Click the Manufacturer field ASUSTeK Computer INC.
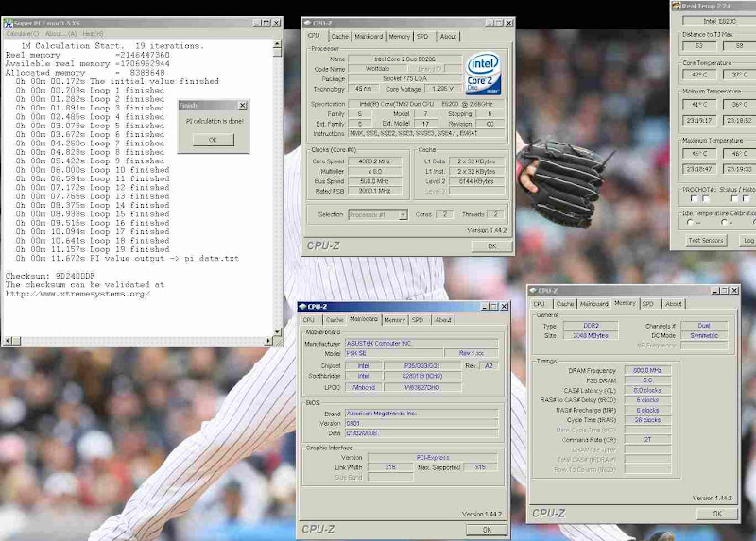This screenshot has width=756, height=541. tap(421, 344)
